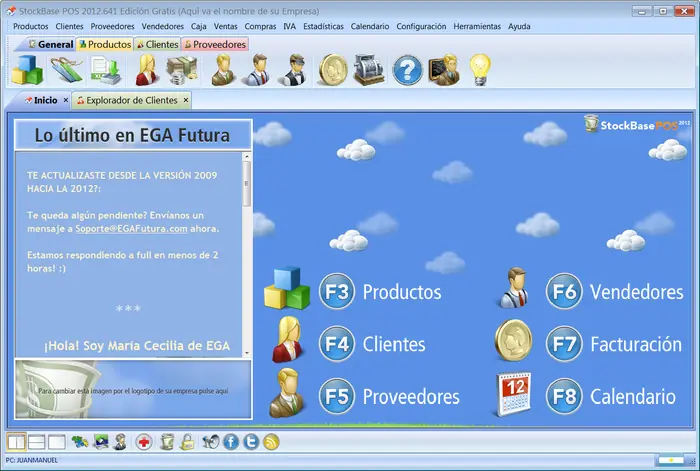The width and height of the screenshot is (700, 471).
Task: Open the Calendario menu in menu bar
Action: tap(370, 26)
